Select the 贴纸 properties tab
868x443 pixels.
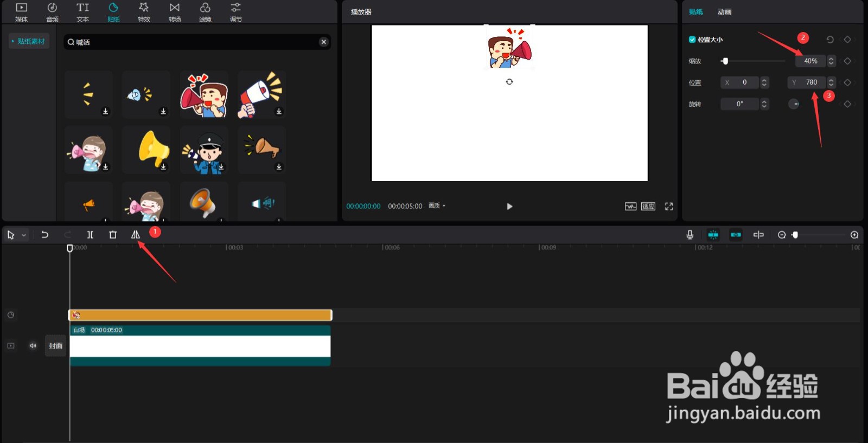coord(696,11)
